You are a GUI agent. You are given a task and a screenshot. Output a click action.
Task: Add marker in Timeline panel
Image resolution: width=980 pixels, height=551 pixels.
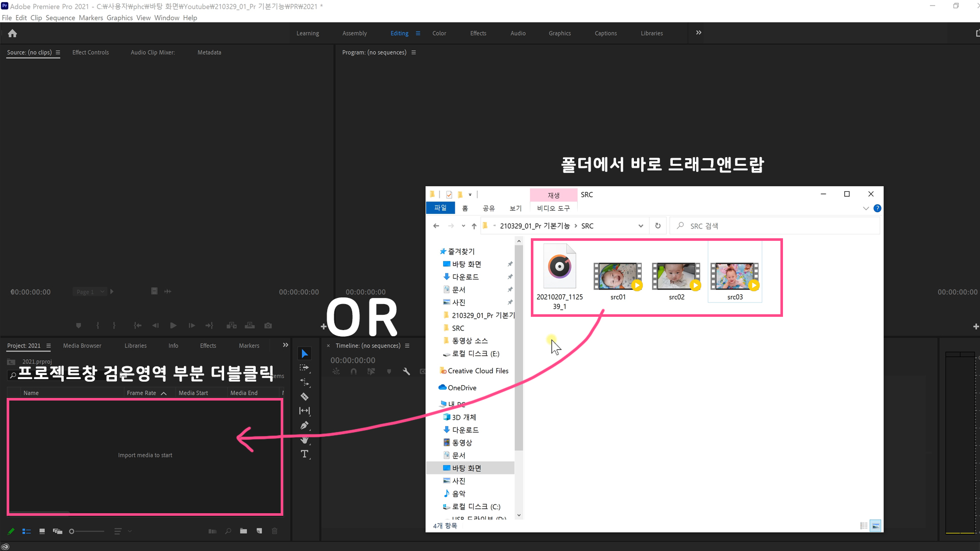click(389, 371)
